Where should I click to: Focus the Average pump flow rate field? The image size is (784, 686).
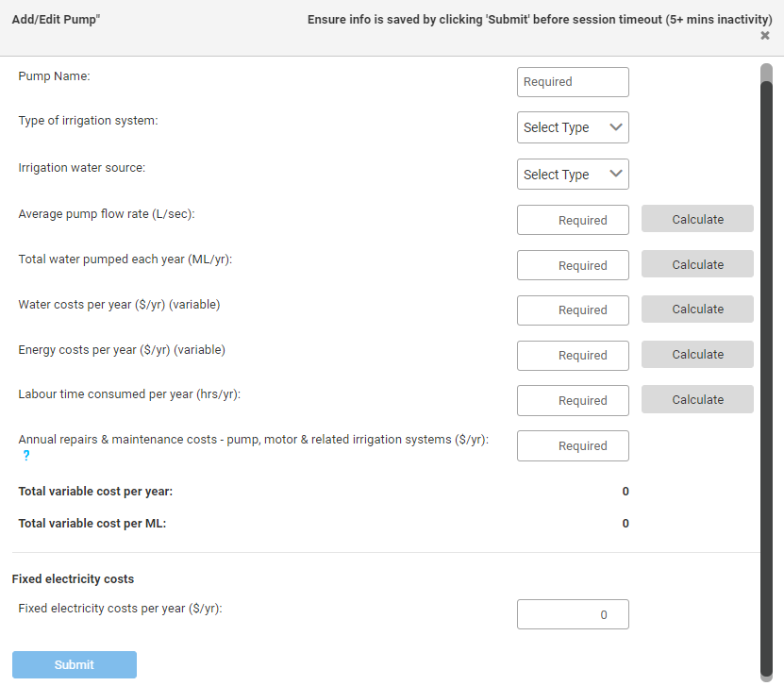pos(572,220)
